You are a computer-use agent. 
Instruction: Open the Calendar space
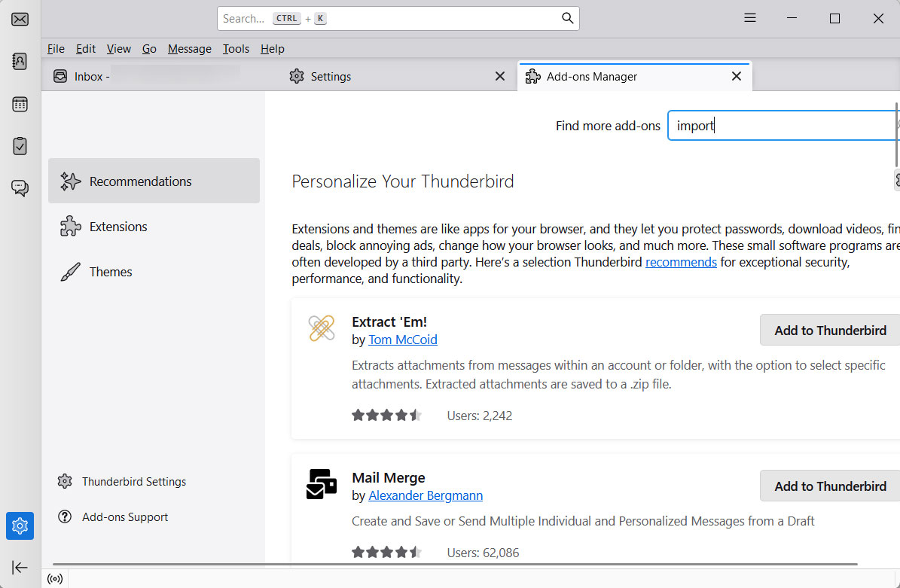pos(20,104)
